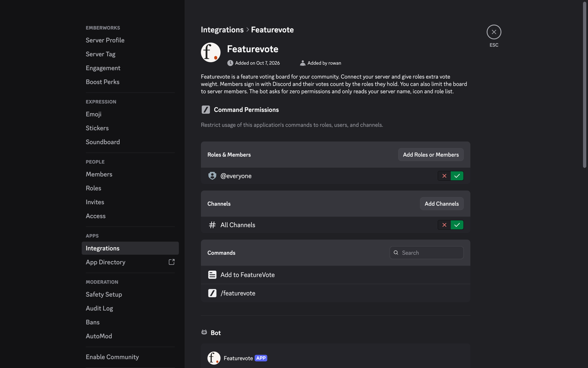The width and height of the screenshot is (588, 368).
Task: Open Server Profile settings
Action: pyautogui.click(x=130, y=40)
